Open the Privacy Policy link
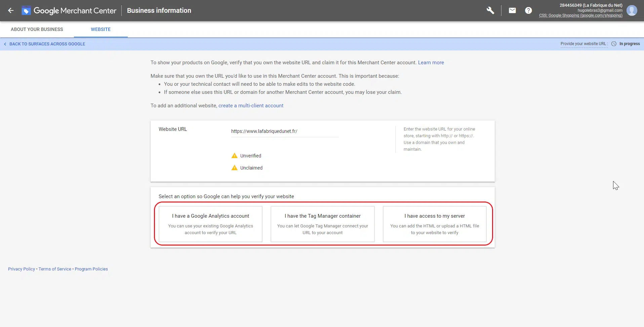Viewport: 644px width, 327px height. pyautogui.click(x=22, y=269)
